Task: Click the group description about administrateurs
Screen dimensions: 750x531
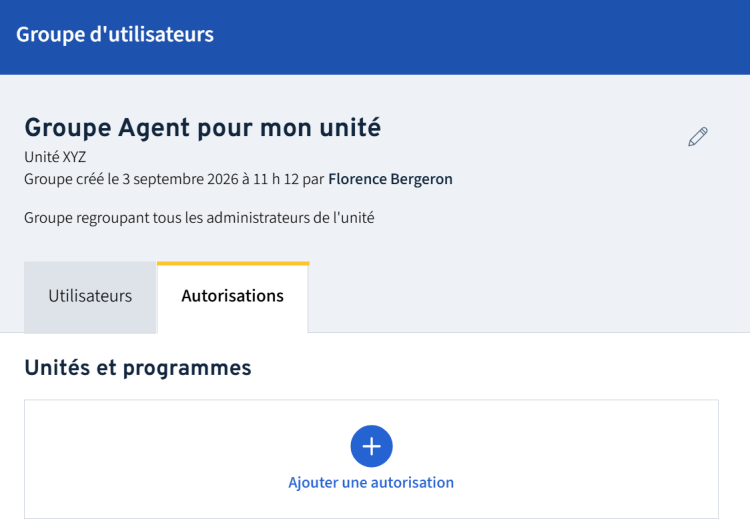Action: 199,218
